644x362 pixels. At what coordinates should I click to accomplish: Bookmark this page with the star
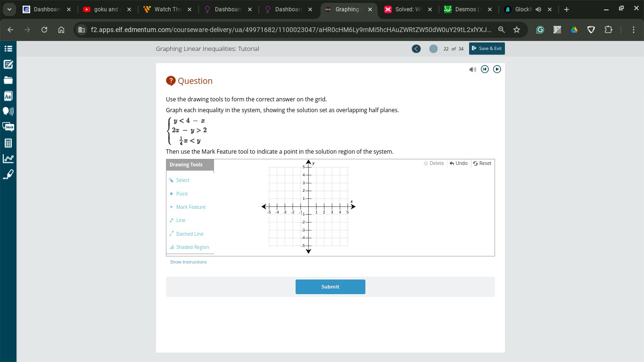517,30
